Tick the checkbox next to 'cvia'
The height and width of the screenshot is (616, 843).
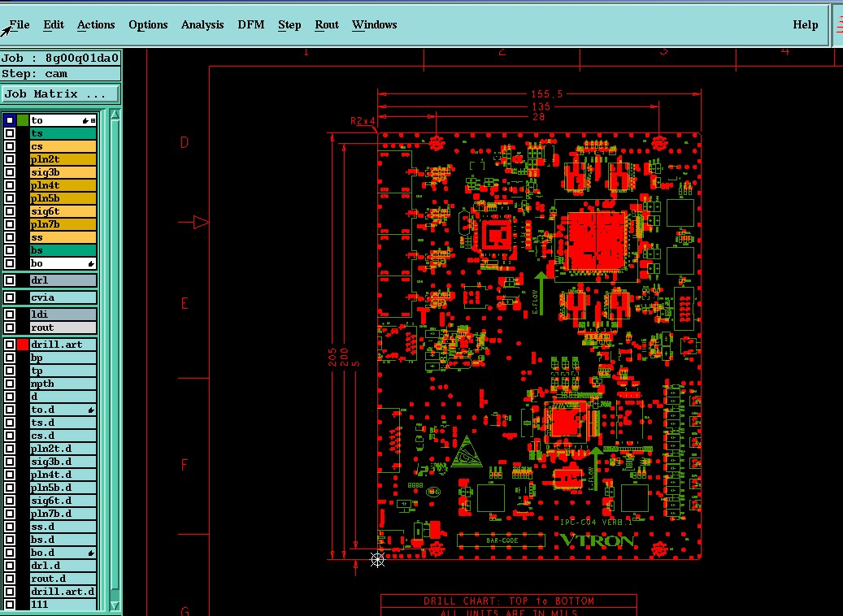pyautogui.click(x=10, y=297)
